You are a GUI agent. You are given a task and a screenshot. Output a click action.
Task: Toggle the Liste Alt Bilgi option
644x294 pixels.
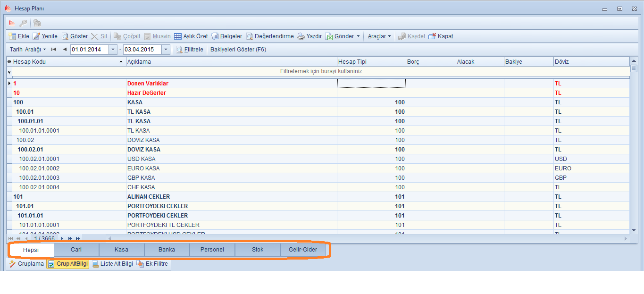click(x=112, y=264)
